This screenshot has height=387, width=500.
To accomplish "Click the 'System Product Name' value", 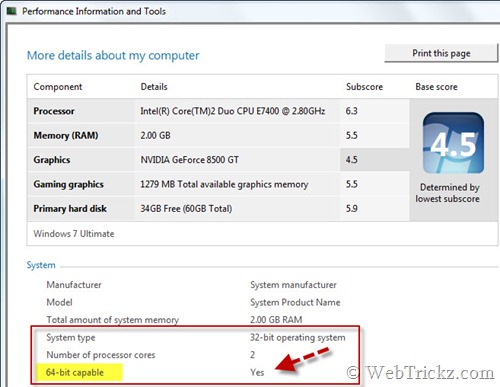I will coord(295,302).
